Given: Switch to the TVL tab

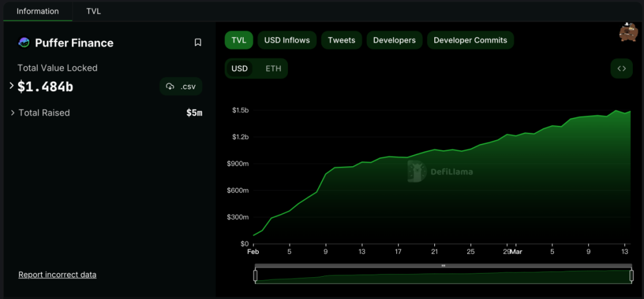Looking at the screenshot, I should pos(94,12).
